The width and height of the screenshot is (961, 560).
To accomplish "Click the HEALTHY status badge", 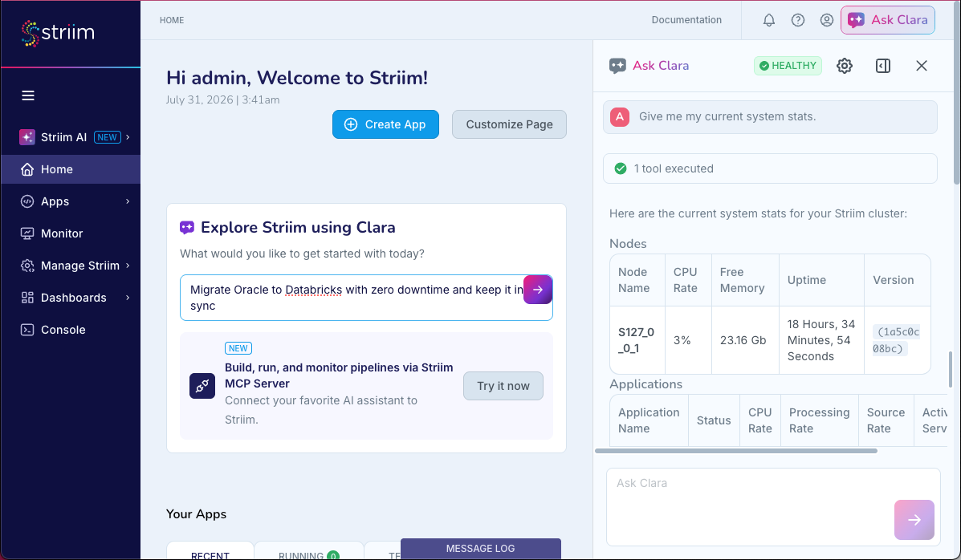I will 788,66.
